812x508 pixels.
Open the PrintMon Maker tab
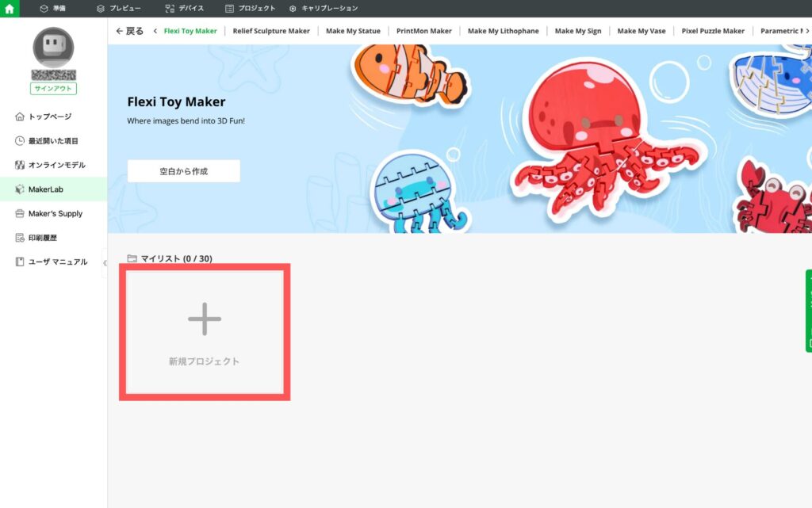[424, 31]
